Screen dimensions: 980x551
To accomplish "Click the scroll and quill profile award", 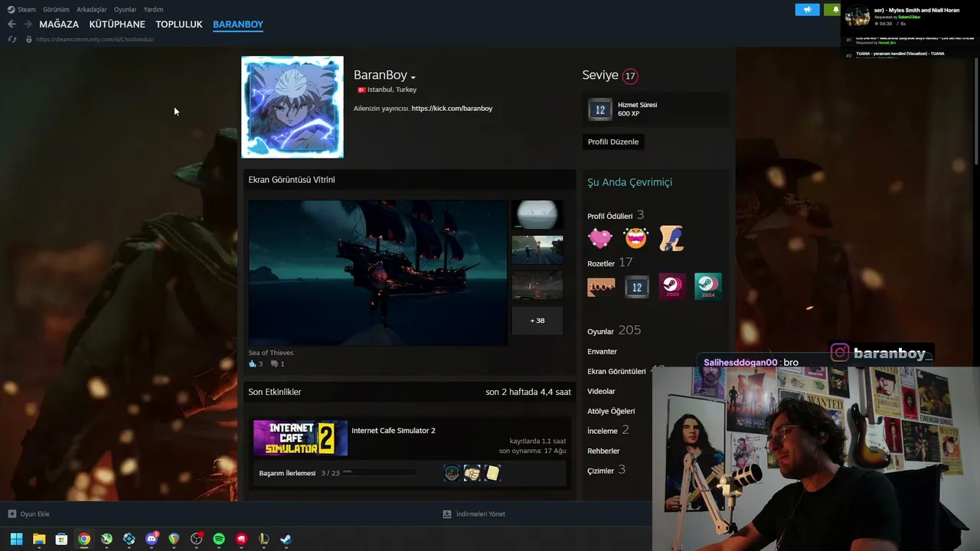I will (x=671, y=239).
